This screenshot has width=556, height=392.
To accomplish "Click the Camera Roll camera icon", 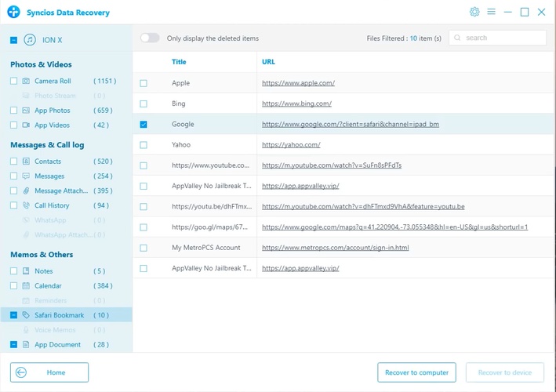I will [26, 81].
